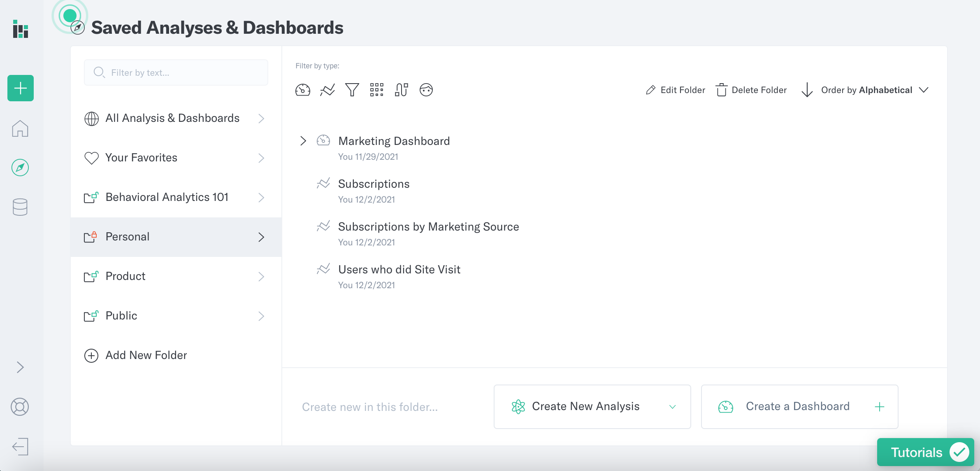980x471 pixels.
Task: Open All Analysis & Dashboards folder
Action: pos(176,119)
